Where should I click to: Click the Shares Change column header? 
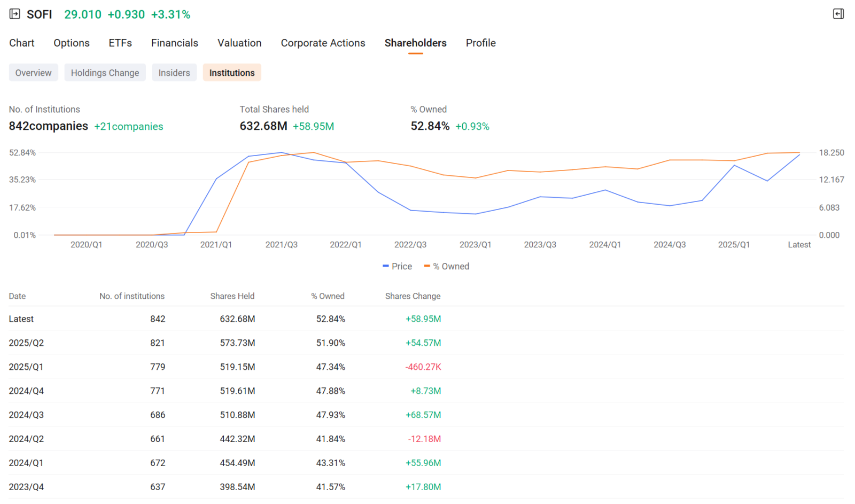[x=413, y=296]
